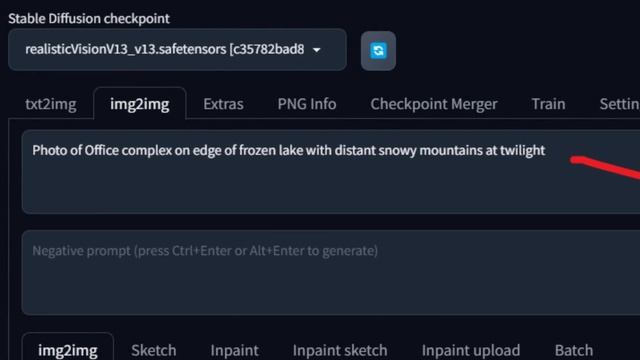Select the top img2img main tab
640x360 pixels.
[x=140, y=104]
